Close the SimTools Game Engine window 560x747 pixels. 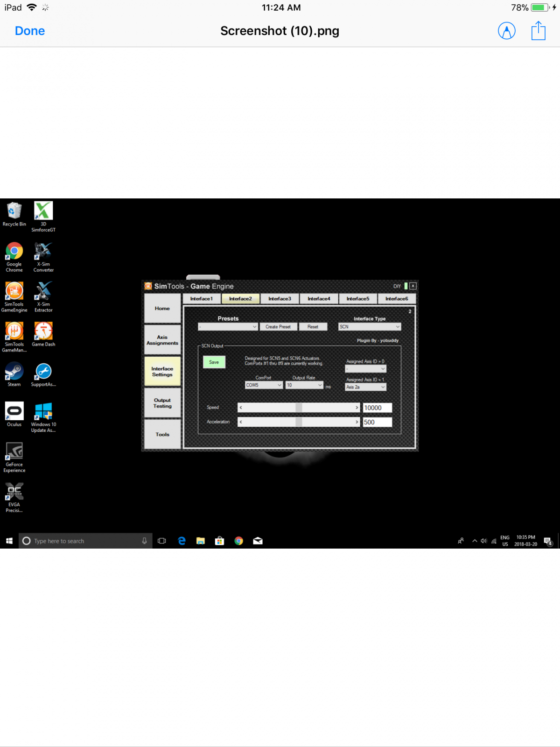(x=413, y=286)
